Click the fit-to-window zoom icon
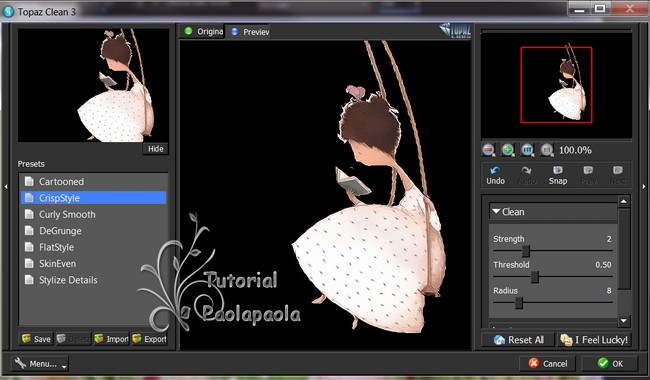This screenshot has width=650, height=380. pyautogui.click(x=527, y=150)
